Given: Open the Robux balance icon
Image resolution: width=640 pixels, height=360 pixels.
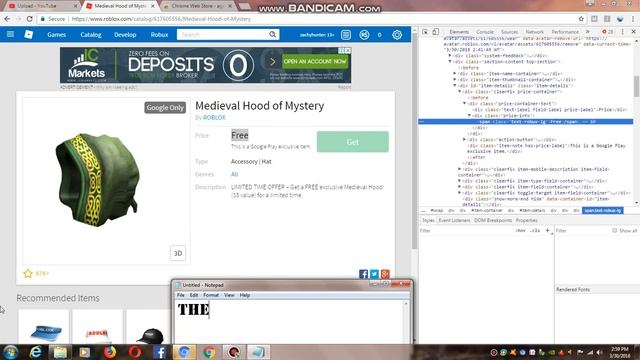Looking at the screenshot, I should 364,35.
